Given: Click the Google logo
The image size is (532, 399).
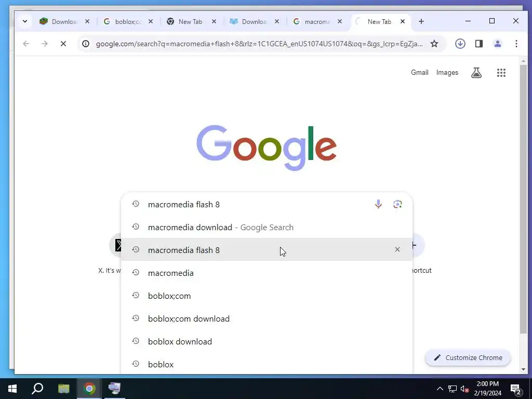Looking at the screenshot, I should point(267,148).
